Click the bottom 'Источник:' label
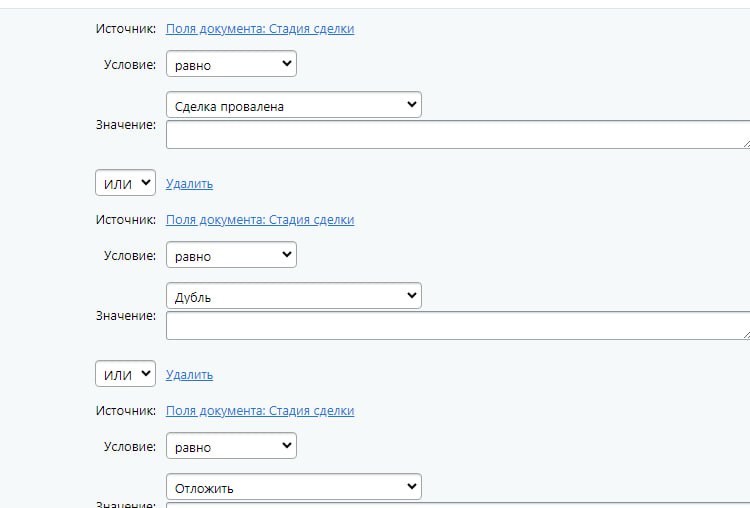Screen dimensions: 750x508 click(x=126, y=411)
